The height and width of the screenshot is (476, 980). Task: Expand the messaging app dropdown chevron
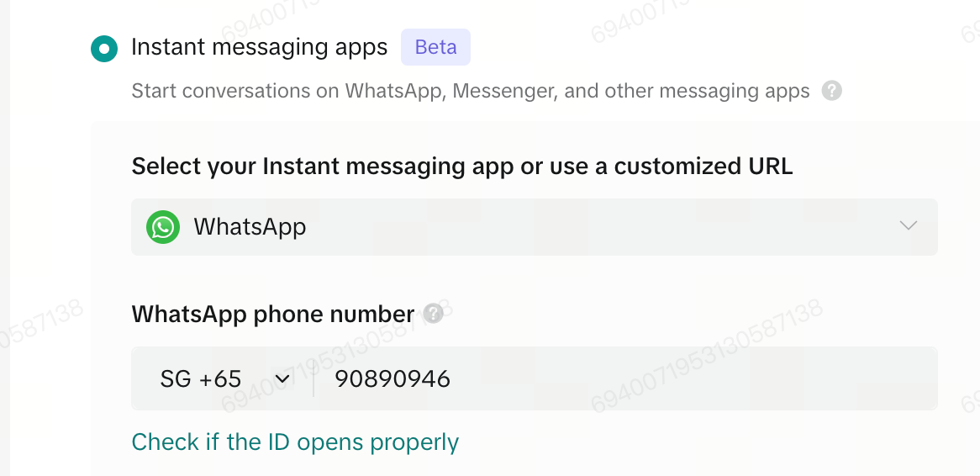(908, 225)
